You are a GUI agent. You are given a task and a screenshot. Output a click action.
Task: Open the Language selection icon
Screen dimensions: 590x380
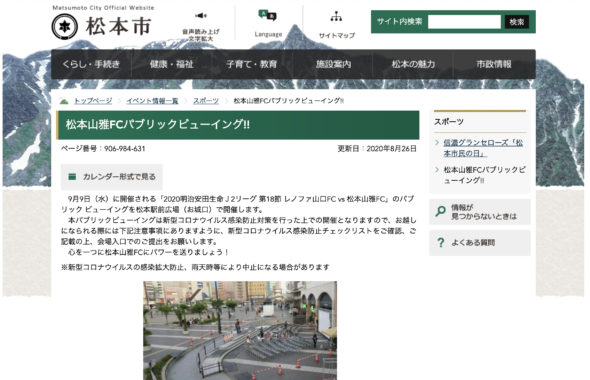[268, 15]
